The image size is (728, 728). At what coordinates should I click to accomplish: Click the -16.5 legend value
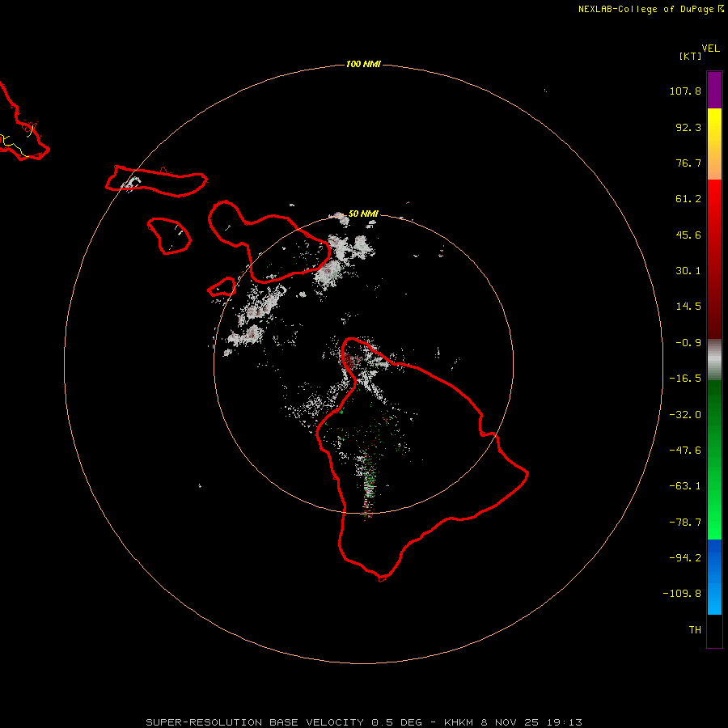(x=685, y=379)
